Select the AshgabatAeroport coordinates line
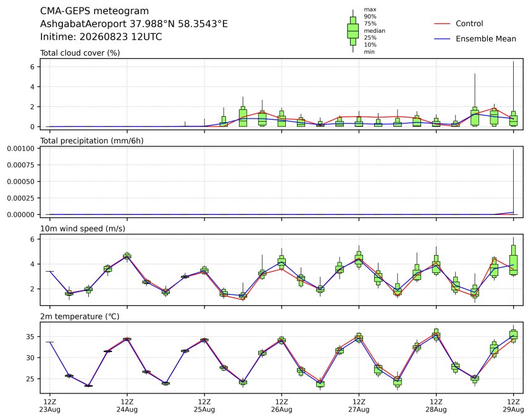Viewport: 531px width, 420px height. pos(134,24)
